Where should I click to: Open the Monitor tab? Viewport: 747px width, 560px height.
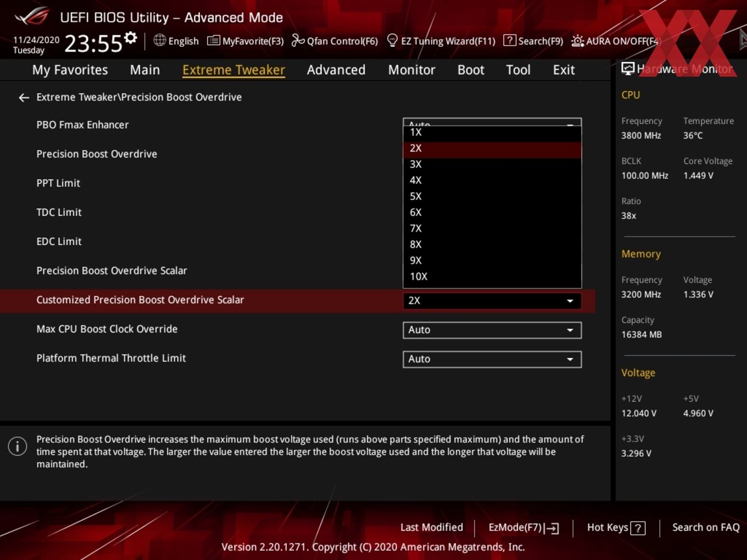coord(411,70)
